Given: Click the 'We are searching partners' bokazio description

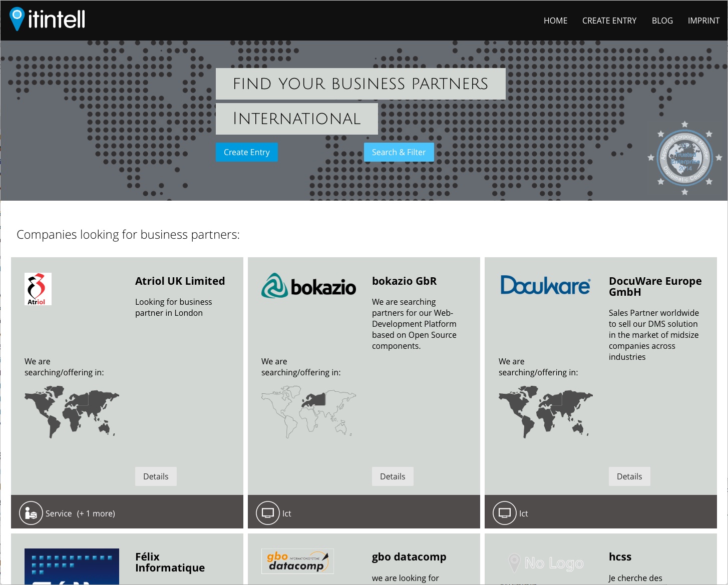Looking at the screenshot, I should tap(414, 324).
